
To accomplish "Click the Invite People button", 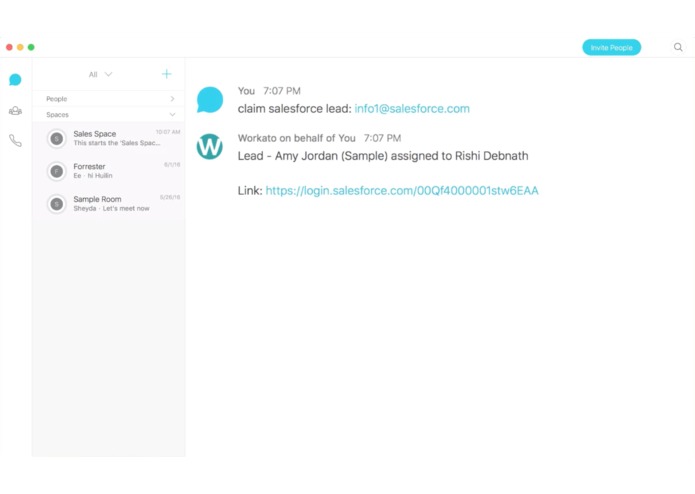I will [611, 47].
